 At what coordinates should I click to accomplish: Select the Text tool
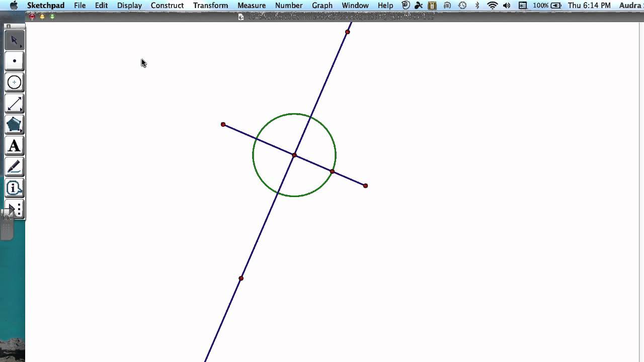tap(14, 146)
